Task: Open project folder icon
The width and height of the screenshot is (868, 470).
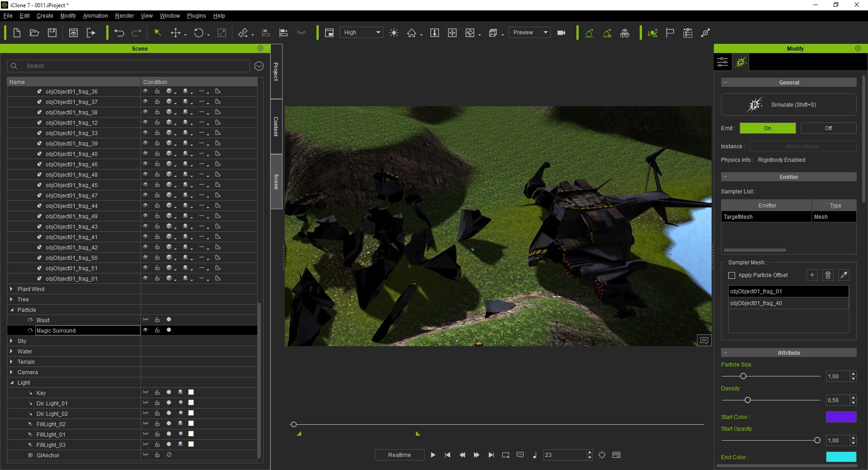Action: click(34, 33)
